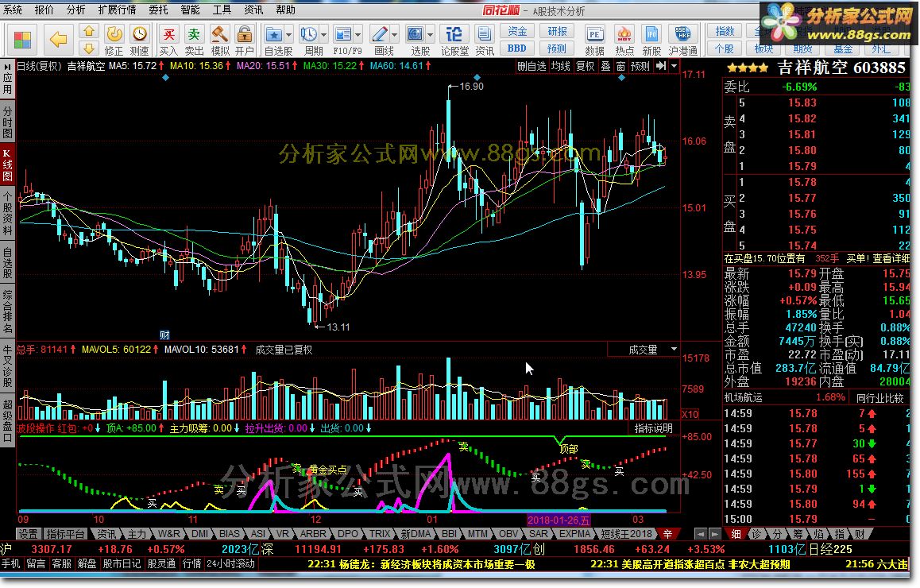Image resolution: width=920 pixels, height=588 pixels.
Task: Toggle 窗 multi-window option
Action: tap(620, 66)
